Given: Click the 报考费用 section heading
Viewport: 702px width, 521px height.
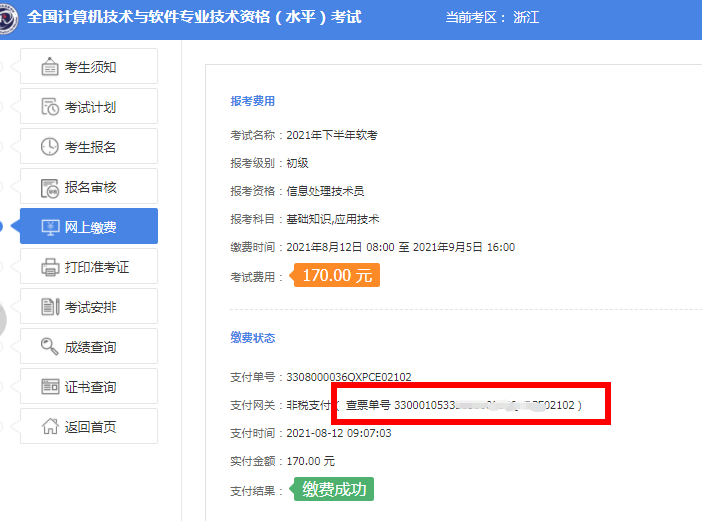Looking at the screenshot, I should pos(252,101).
